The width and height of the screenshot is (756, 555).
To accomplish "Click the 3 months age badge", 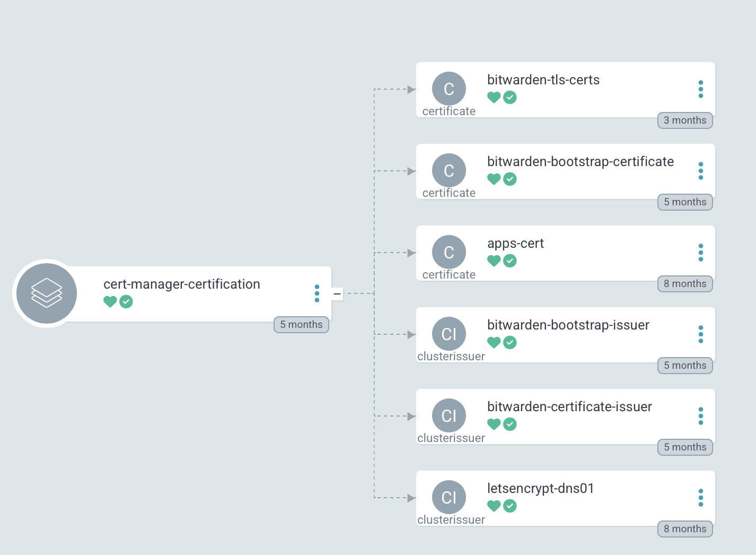I will point(685,120).
